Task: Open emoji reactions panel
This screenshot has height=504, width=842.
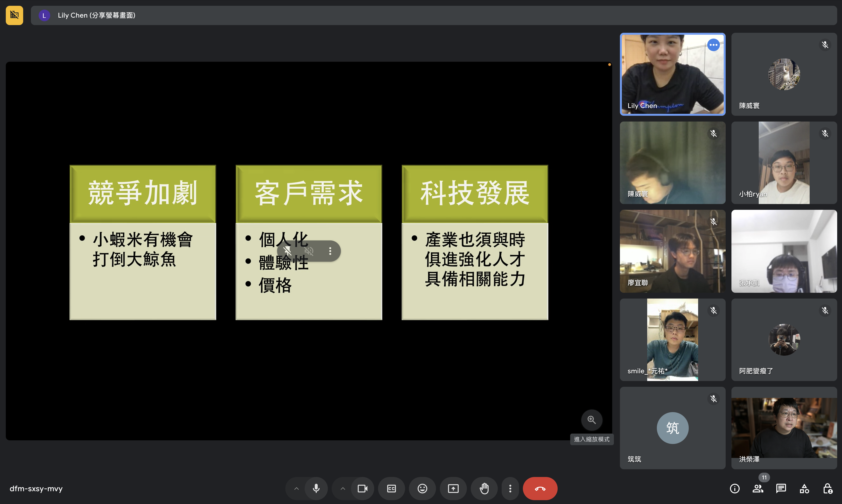Action: coord(422,488)
